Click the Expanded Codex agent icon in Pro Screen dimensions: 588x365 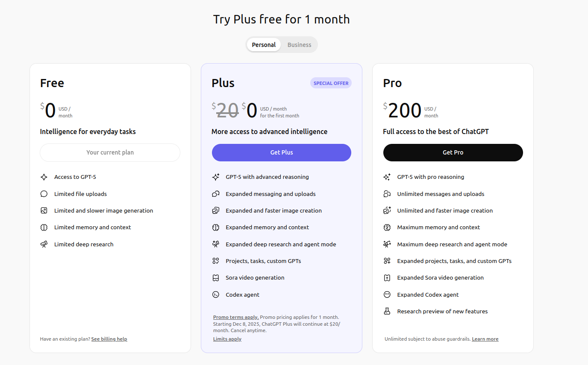(x=387, y=295)
